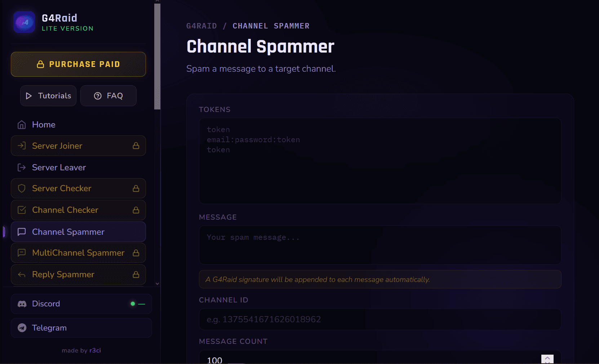The width and height of the screenshot is (599, 364).
Task: Open the FAQ button
Action: click(108, 96)
